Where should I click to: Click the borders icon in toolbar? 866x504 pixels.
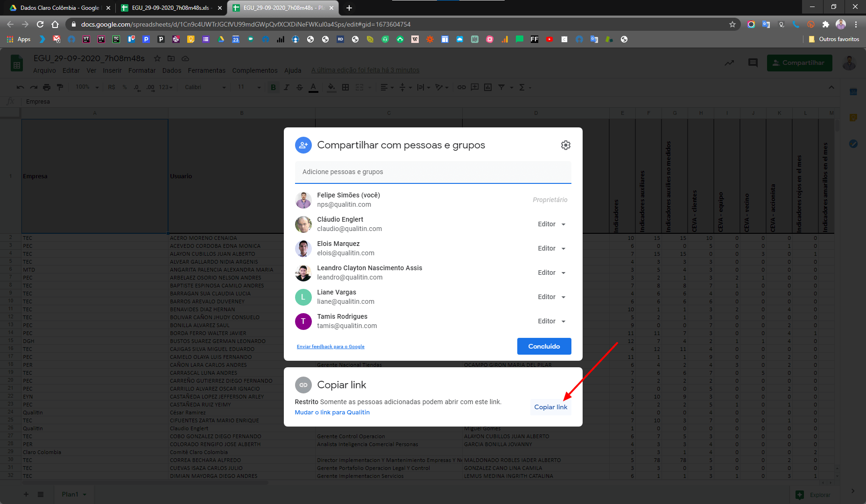345,87
